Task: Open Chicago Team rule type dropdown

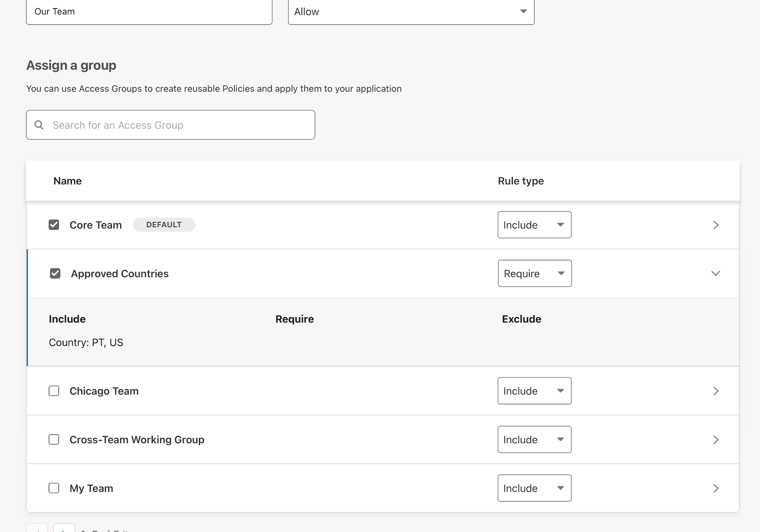Action: click(x=534, y=391)
